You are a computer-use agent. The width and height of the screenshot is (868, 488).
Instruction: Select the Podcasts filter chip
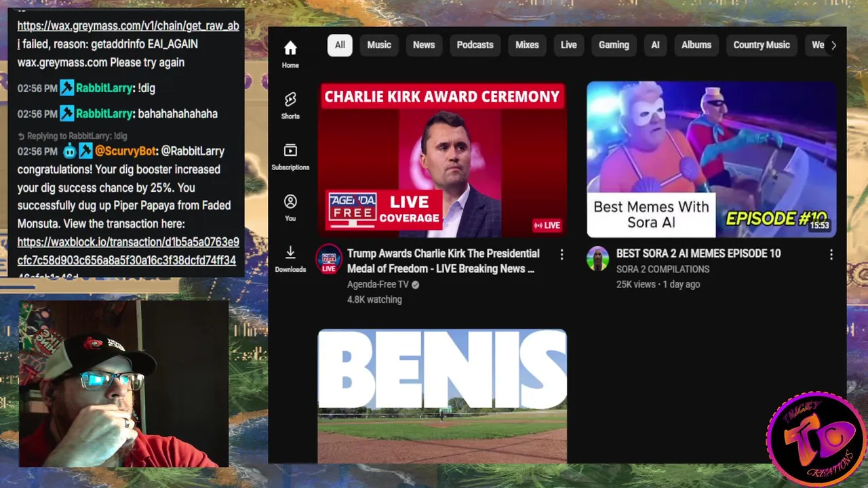tap(475, 45)
